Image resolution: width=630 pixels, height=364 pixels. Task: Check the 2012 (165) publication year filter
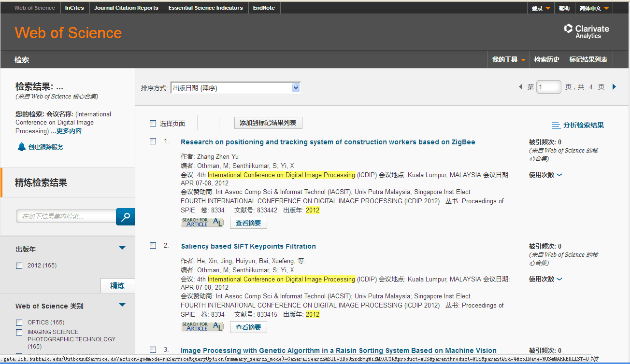point(19,266)
